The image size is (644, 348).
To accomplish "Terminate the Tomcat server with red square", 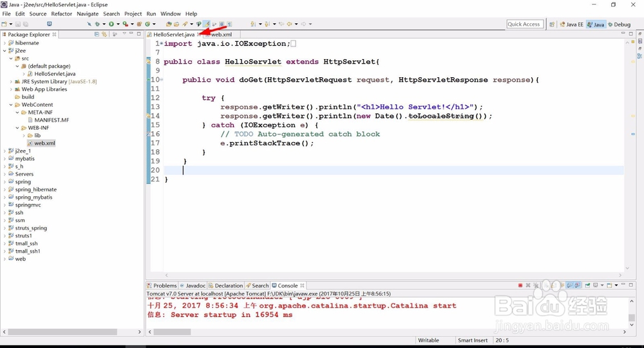I will 520,285.
